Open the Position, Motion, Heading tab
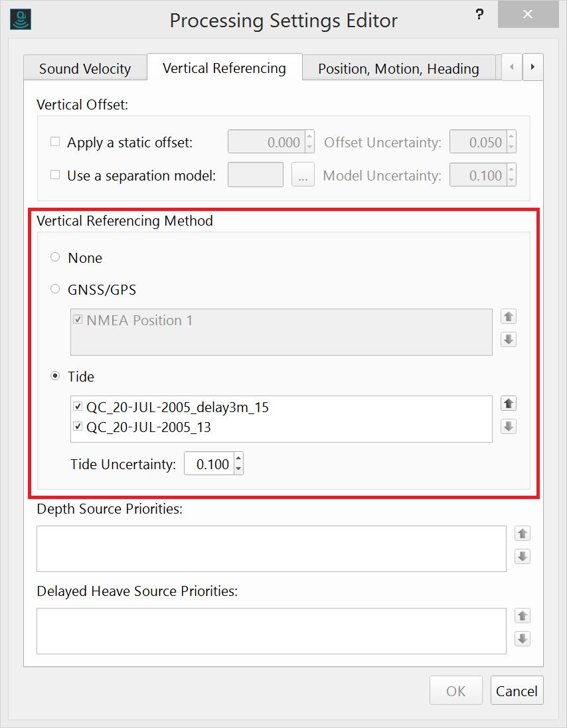 coord(398,68)
